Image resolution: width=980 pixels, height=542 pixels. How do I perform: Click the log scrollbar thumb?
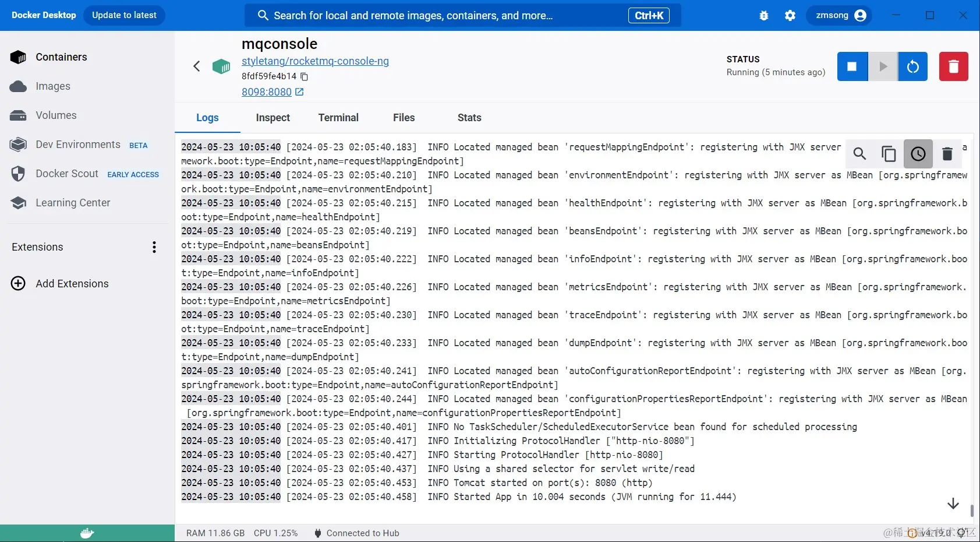pyautogui.click(x=972, y=511)
